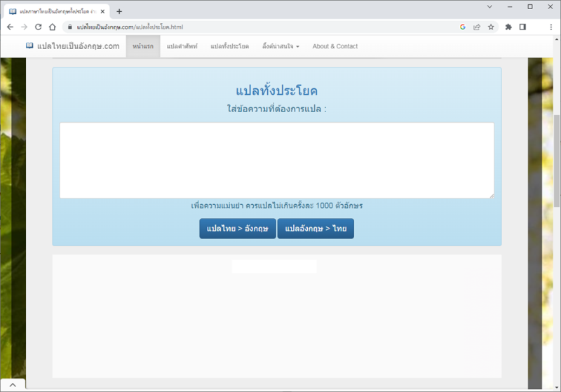The height and width of the screenshot is (392, 561).
Task: Go to the browser home page icon
Action: pyautogui.click(x=52, y=27)
